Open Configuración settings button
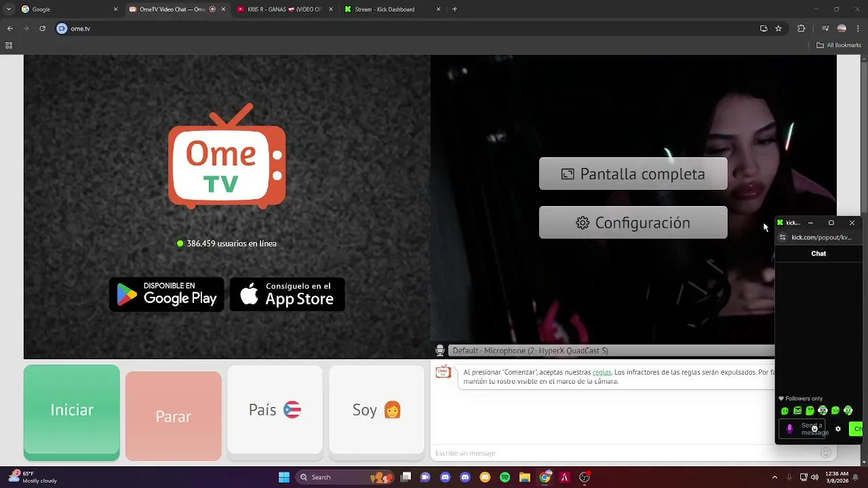 (633, 223)
